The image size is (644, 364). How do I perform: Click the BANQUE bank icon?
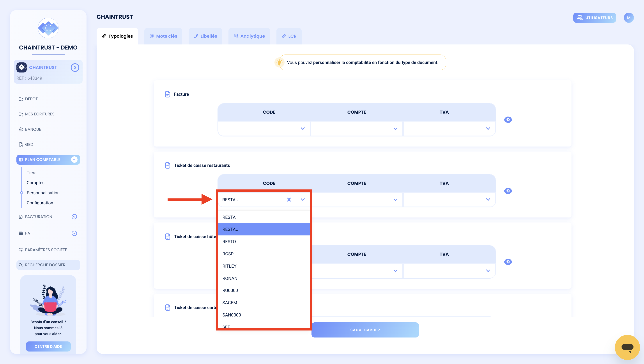point(21,129)
